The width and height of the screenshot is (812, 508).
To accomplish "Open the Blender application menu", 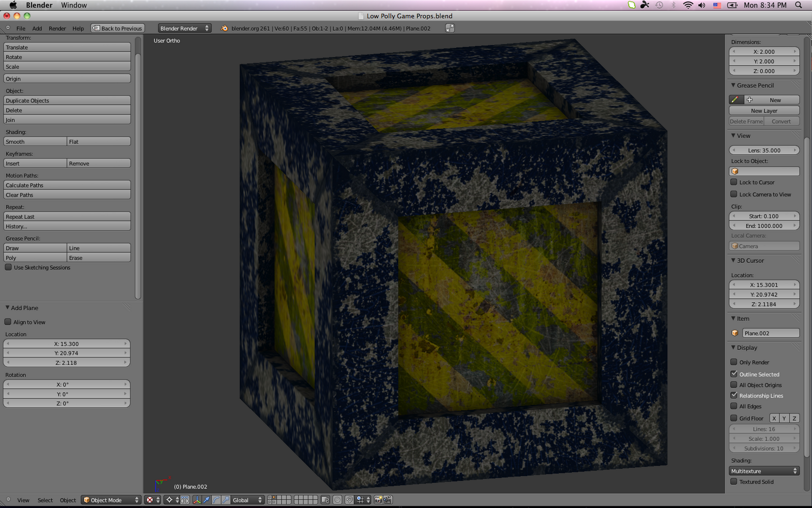I will pos(39,5).
